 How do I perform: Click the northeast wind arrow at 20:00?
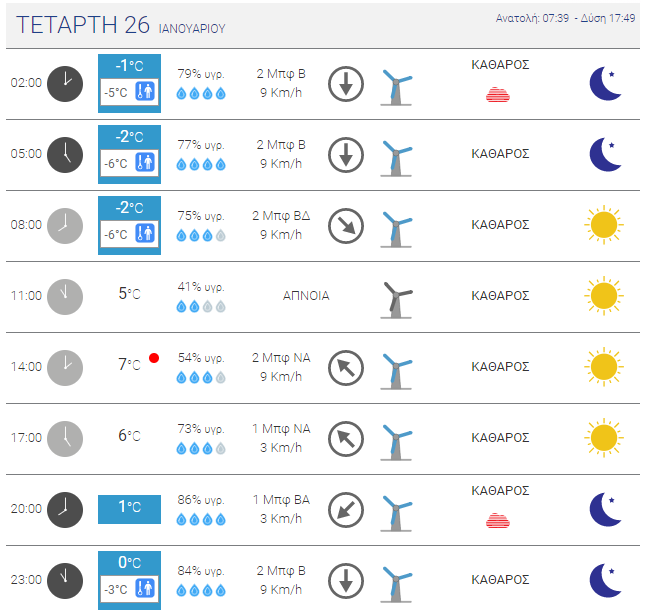(346, 510)
